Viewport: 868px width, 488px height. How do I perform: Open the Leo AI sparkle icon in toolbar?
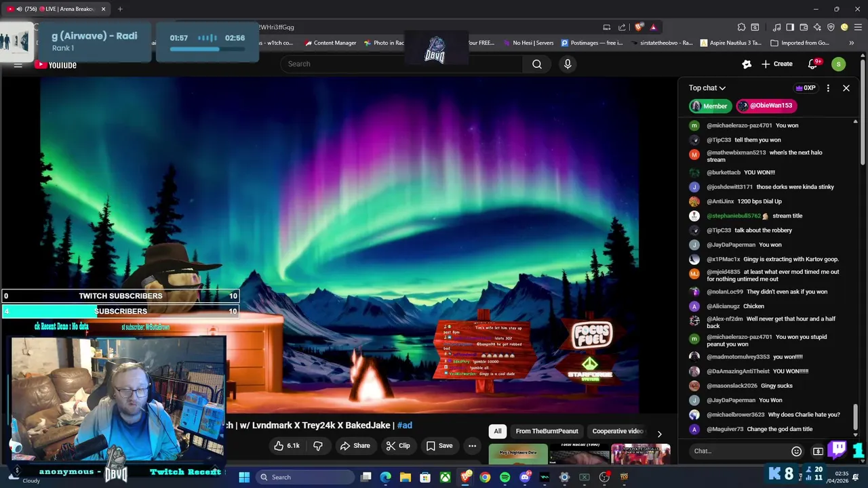pos(817,27)
